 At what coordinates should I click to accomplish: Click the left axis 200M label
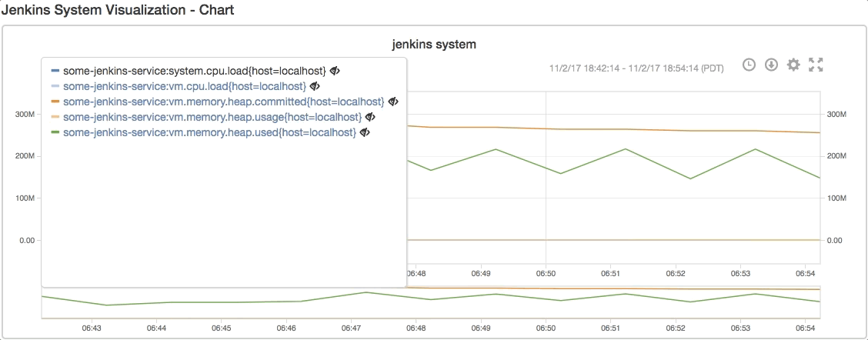point(25,156)
